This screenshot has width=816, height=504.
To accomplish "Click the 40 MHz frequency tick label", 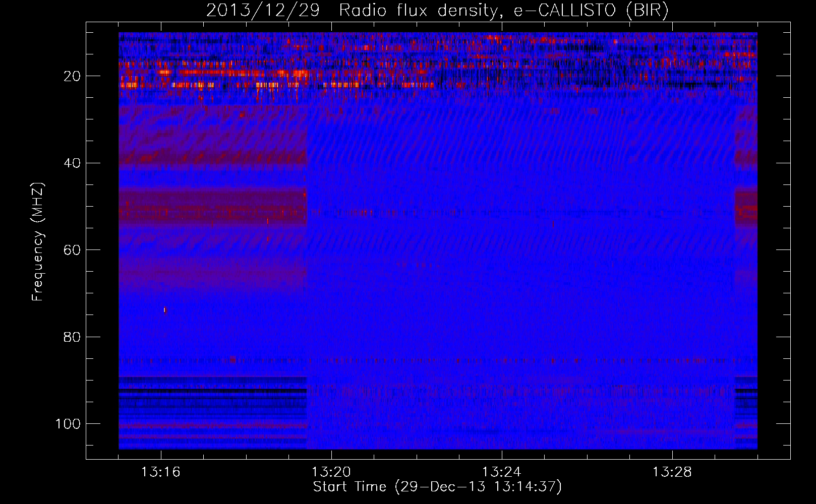I will 72,163.
